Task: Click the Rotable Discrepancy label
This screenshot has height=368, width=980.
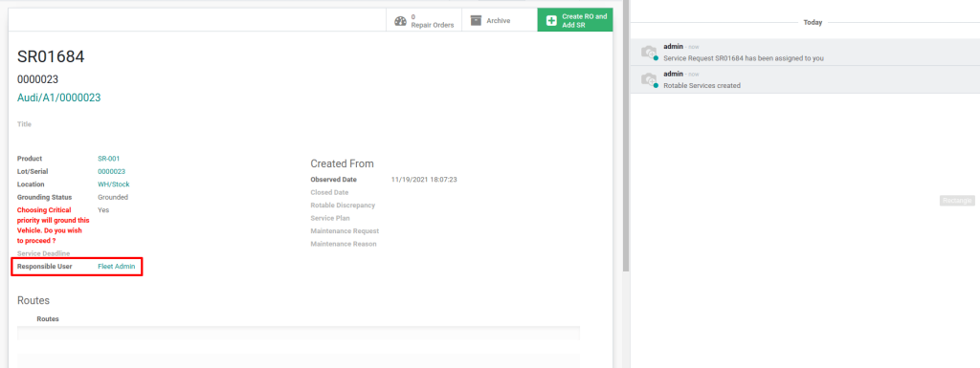Action: (343, 206)
